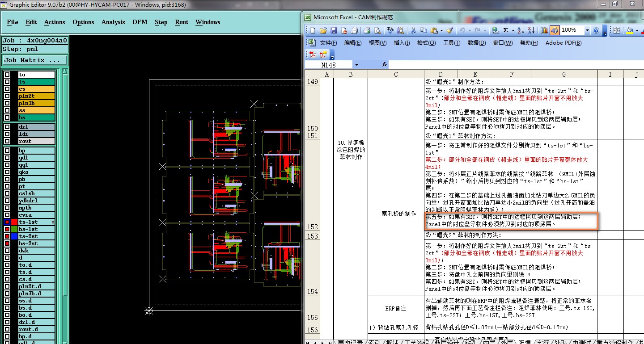Viewport: 644px width, 344px height.
Task: Open the Chart Wizard icon in Excel
Action: coord(544,30)
